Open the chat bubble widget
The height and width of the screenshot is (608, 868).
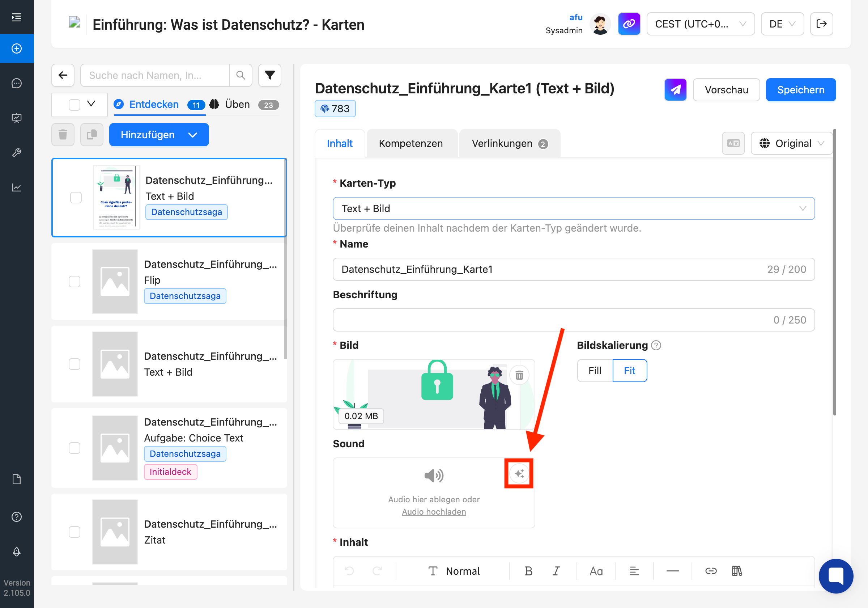(835, 575)
